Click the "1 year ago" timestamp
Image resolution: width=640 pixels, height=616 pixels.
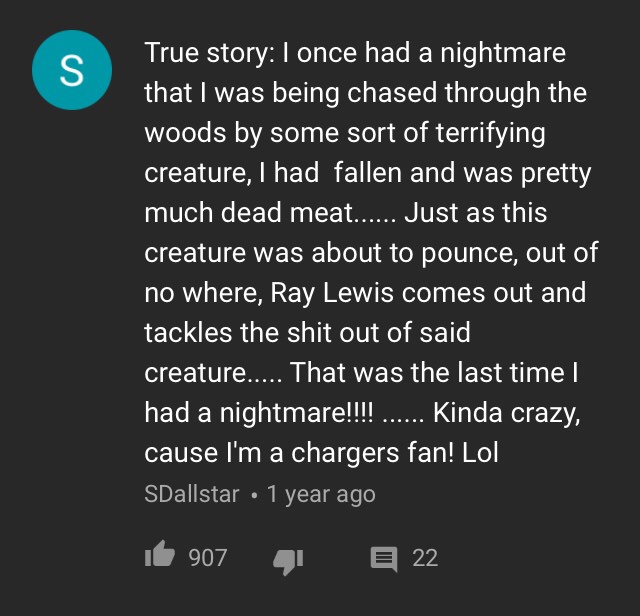[321, 494]
